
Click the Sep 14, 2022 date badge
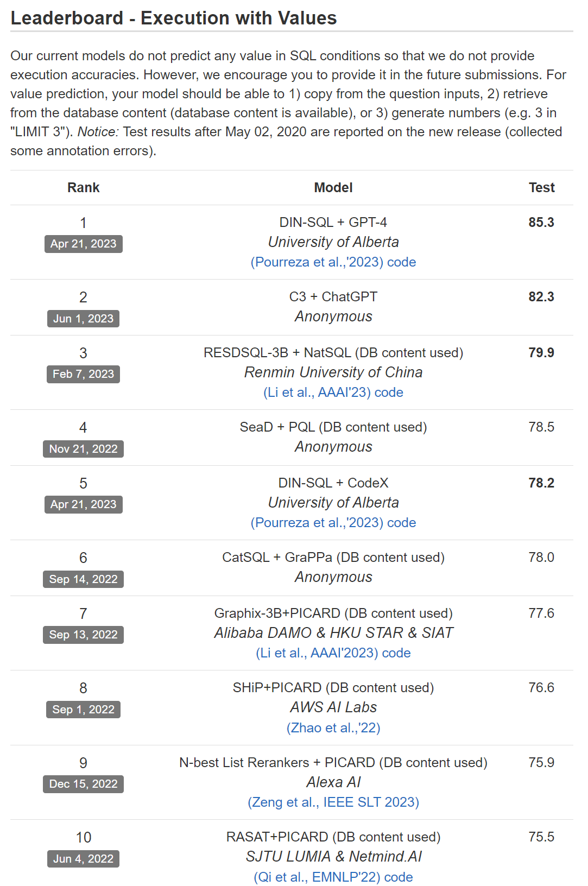click(84, 579)
